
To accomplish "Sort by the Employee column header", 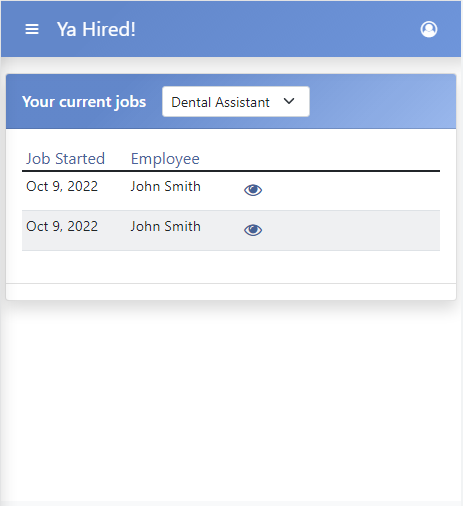I will (165, 159).
